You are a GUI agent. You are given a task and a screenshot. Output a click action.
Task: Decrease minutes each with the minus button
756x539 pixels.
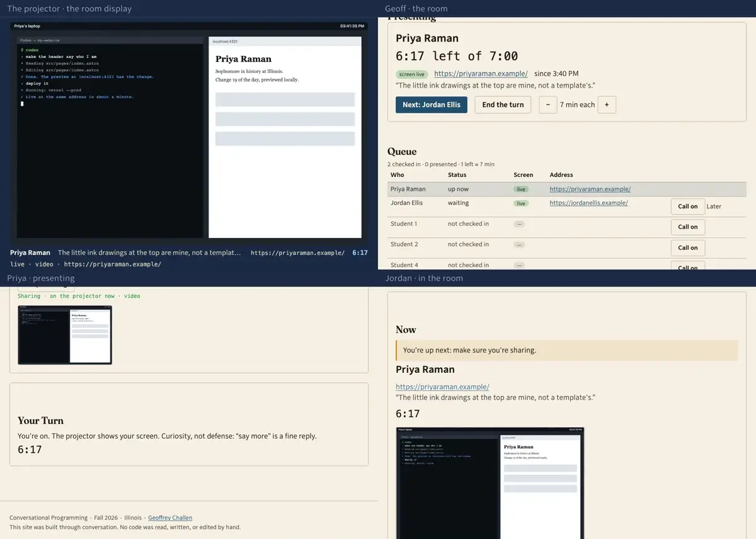pyautogui.click(x=548, y=105)
